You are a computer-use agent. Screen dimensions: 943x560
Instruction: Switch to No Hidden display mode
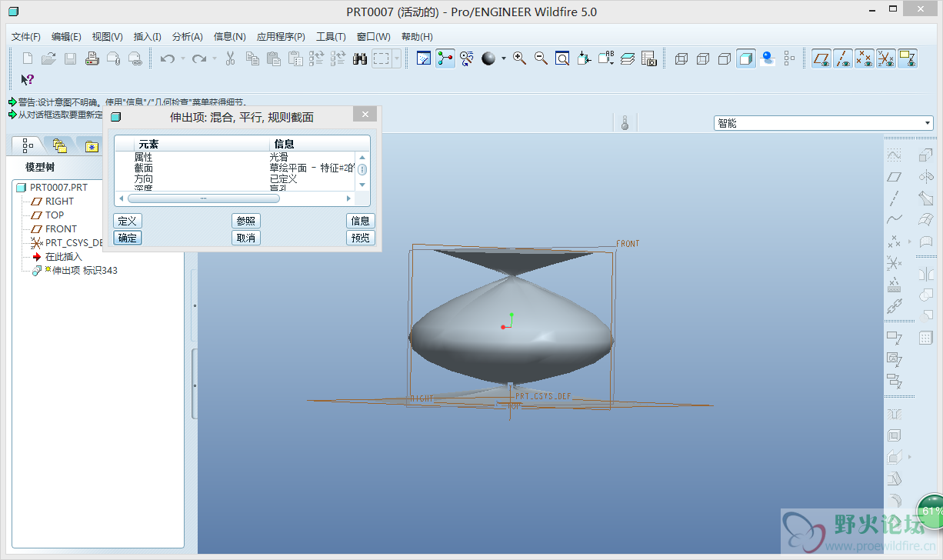724,58
